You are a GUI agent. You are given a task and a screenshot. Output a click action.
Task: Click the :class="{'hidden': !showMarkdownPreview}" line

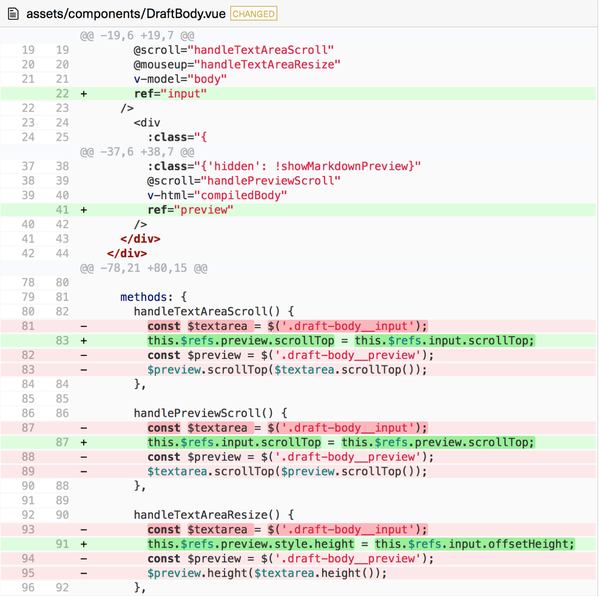(x=284, y=166)
